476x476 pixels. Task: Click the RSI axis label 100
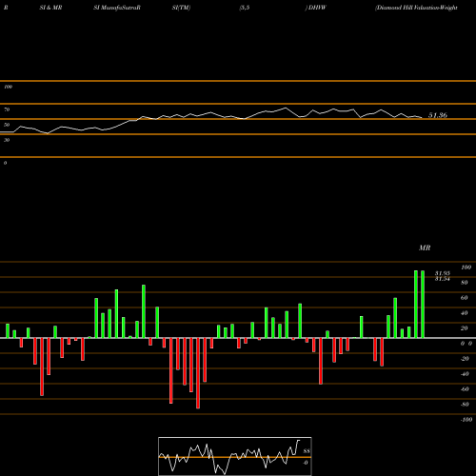(x=8, y=87)
